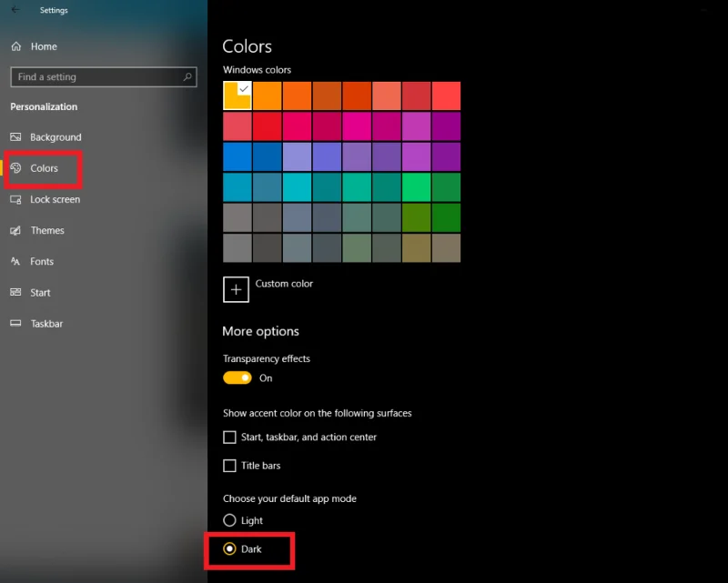
Task: Click the Background picture icon
Action: click(x=15, y=137)
